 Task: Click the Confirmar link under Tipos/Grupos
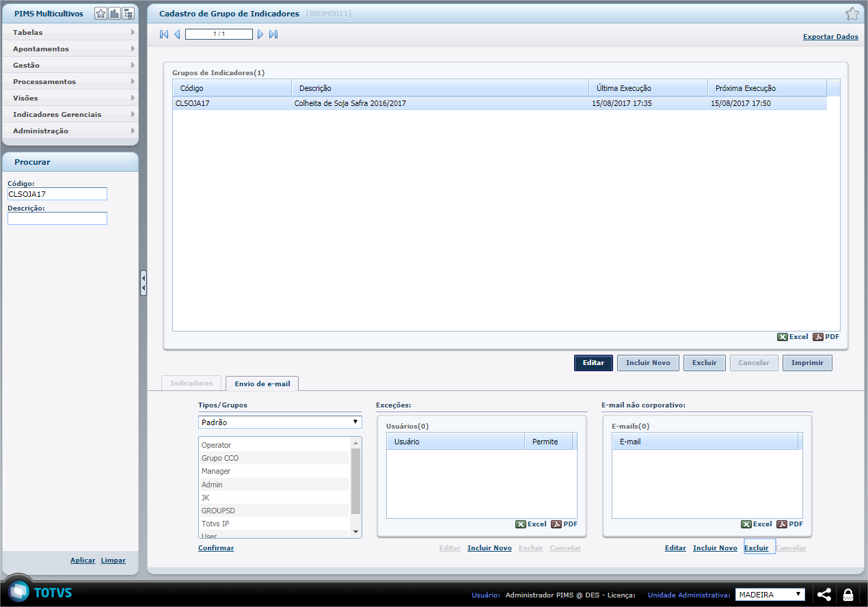tap(216, 548)
